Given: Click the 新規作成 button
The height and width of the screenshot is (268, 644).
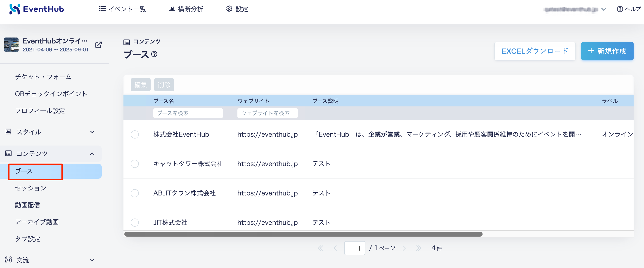Looking at the screenshot, I should pos(607,51).
